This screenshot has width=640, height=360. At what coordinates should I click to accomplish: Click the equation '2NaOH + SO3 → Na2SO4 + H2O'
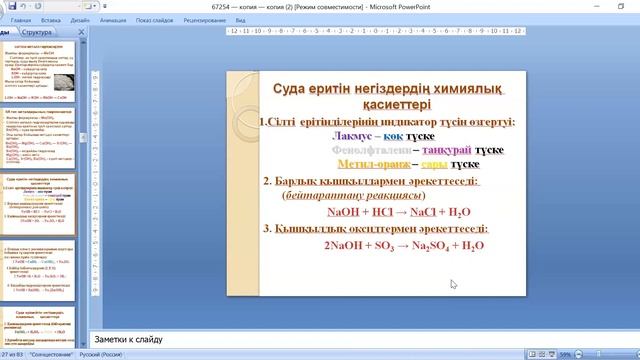404,246
